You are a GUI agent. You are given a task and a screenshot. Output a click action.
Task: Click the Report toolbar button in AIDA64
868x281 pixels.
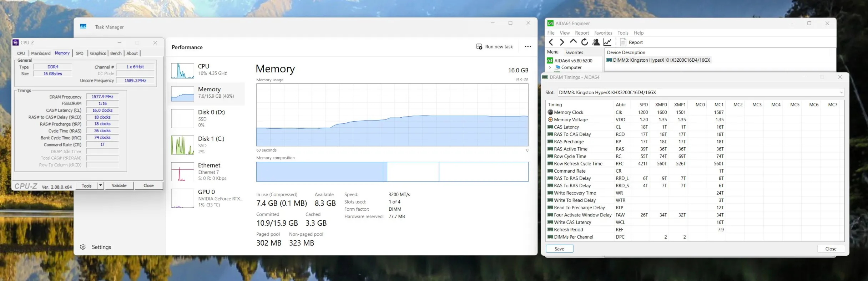click(631, 42)
